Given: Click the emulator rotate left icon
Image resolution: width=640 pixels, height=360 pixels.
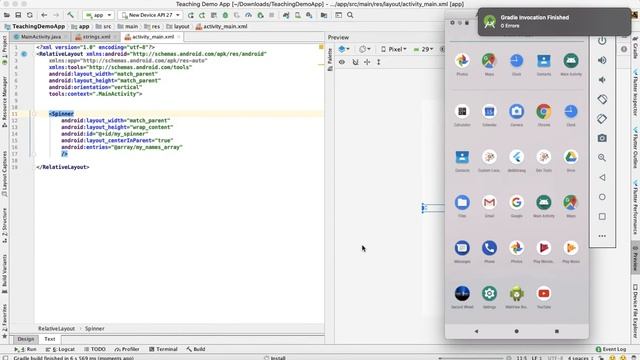Looking at the screenshot, I should (x=602, y=99).
